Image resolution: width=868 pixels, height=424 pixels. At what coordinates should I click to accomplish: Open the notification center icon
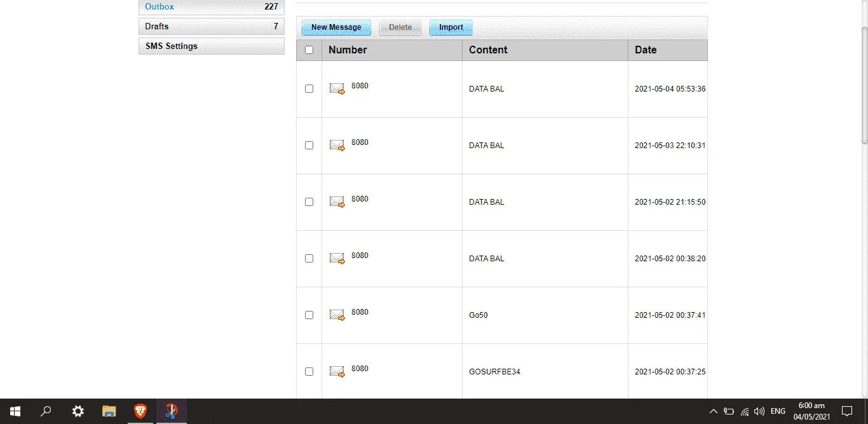847,411
